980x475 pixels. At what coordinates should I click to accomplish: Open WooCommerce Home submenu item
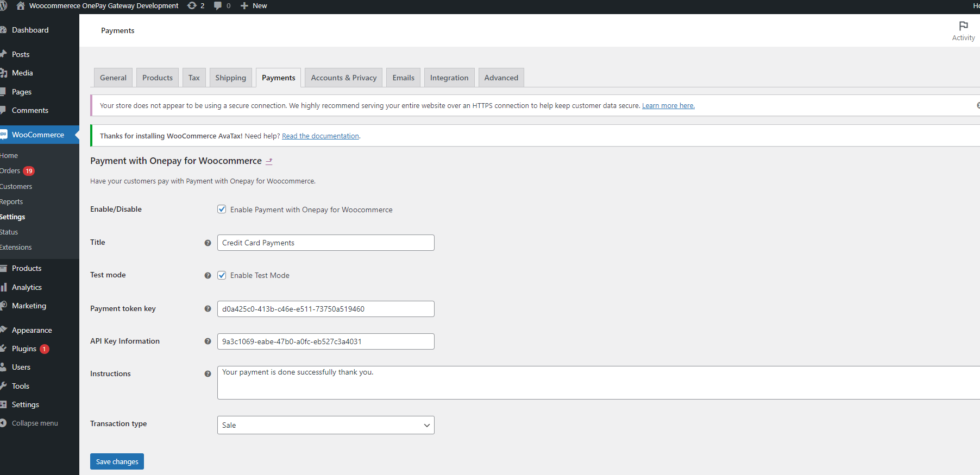(9, 156)
